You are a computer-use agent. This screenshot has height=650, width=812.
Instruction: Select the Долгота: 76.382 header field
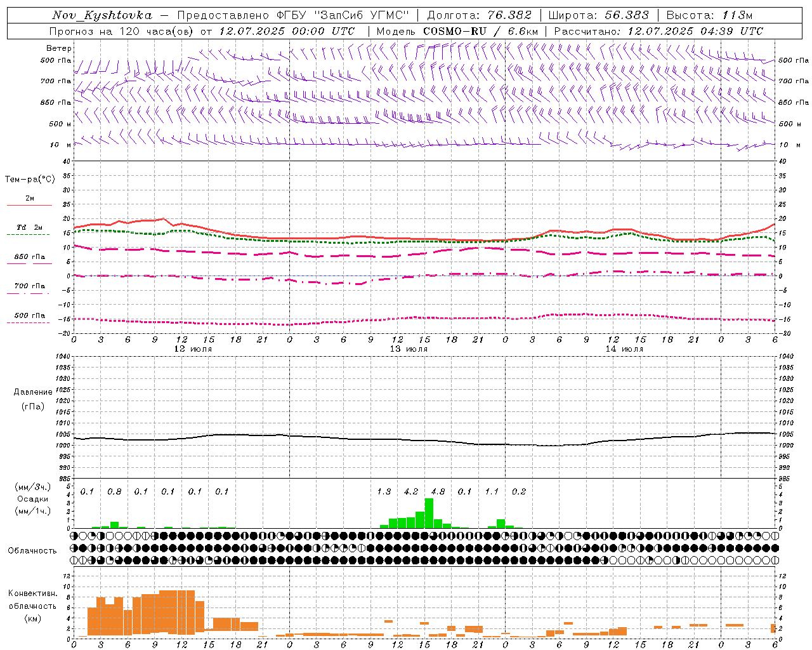click(480, 15)
